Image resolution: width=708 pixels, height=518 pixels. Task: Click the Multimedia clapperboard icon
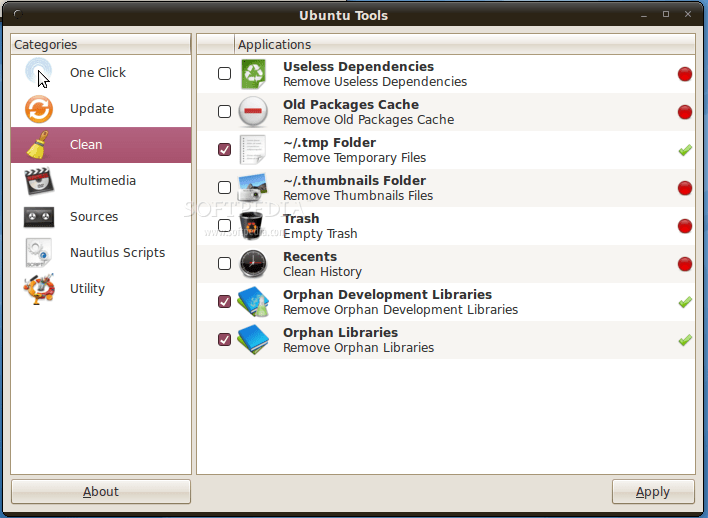[39, 181]
